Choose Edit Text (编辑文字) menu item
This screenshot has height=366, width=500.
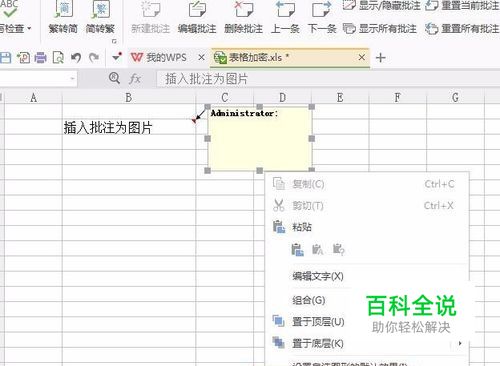click(318, 276)
